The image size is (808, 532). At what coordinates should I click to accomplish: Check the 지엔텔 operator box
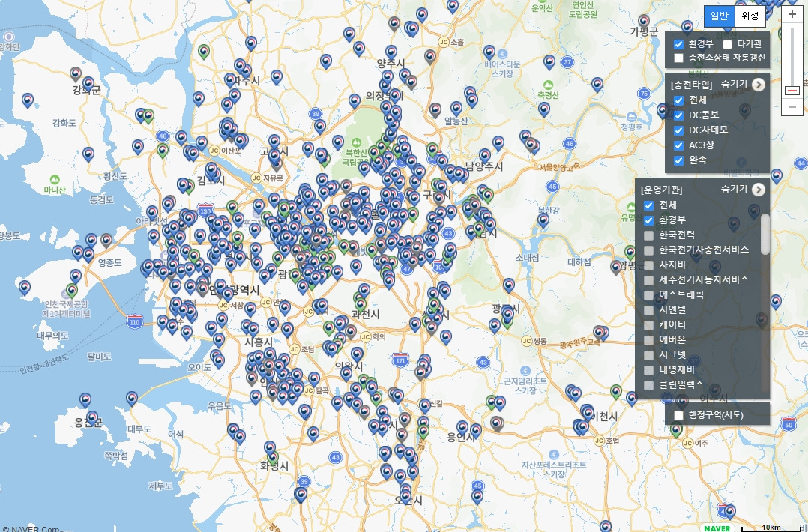pyautogui.click(x=649, y=310)
